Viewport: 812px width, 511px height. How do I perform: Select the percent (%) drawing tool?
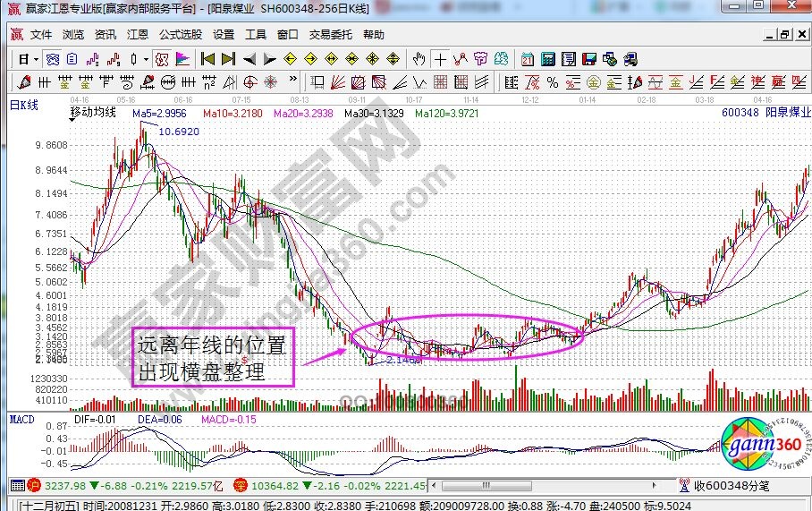pos(552,83)
